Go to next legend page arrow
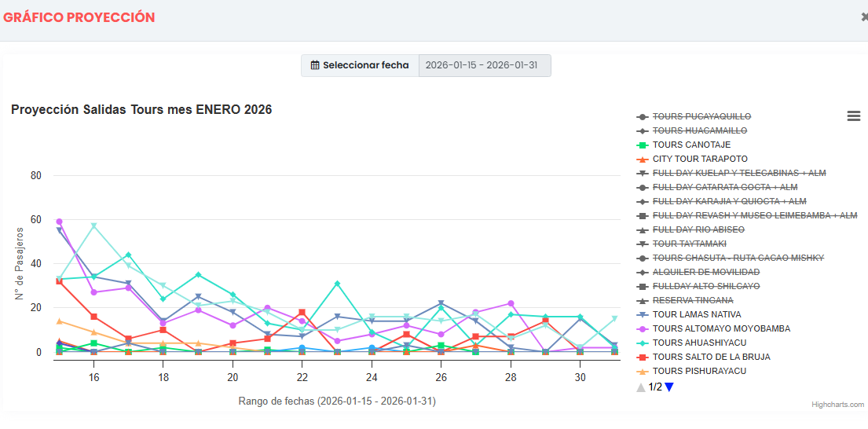 click(x=669, y=387)
